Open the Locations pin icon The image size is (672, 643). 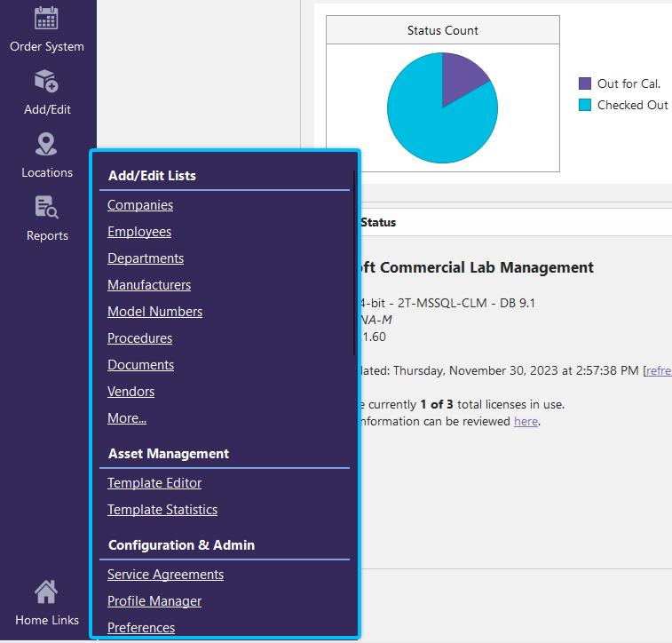click(46, 145)
